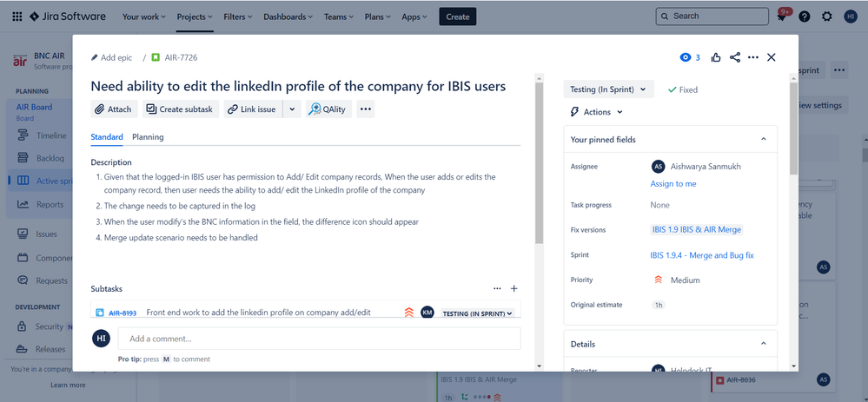Open the QAlity app button
The width and height of the screenshot is (868, 402).
coord(328,109)
